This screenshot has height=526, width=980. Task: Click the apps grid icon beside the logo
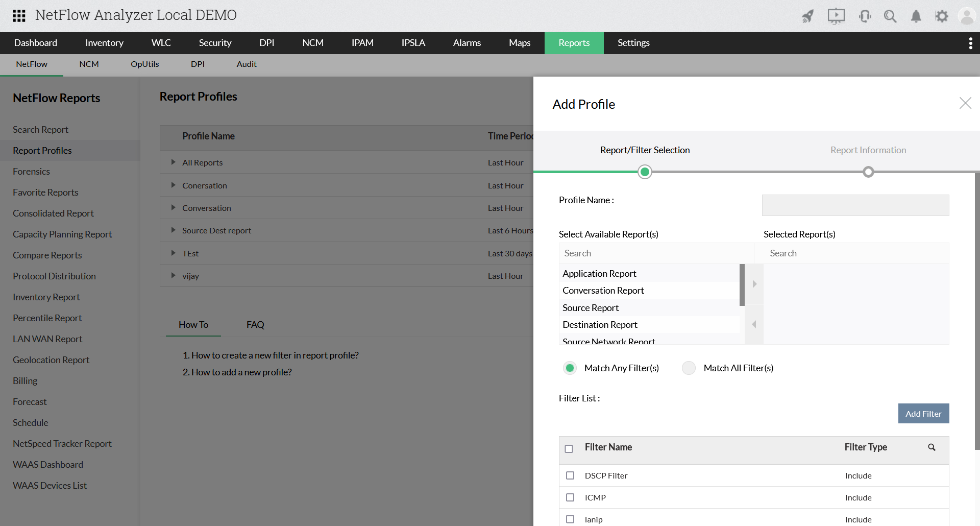pyautogui.click(x=19, y=16)
